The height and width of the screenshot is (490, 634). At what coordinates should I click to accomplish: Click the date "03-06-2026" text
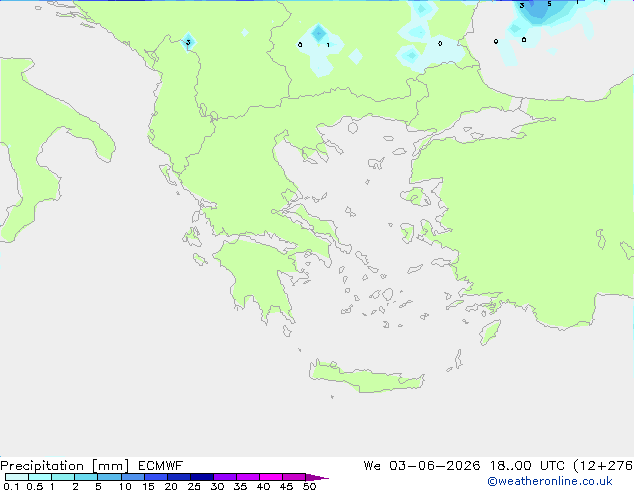tap(434, 466)
